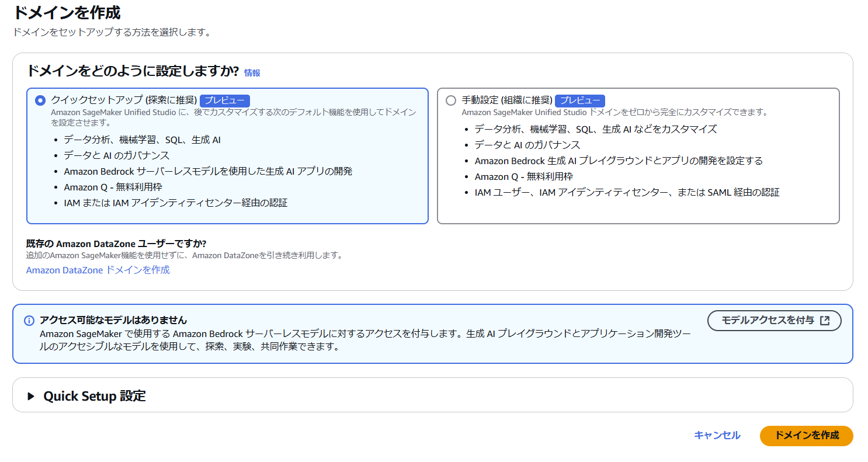Screen dimensions: 868x462
Task: Click Amazon Q - 無料利用枠 in the quick setup card
Action: [x=113, y=187]
